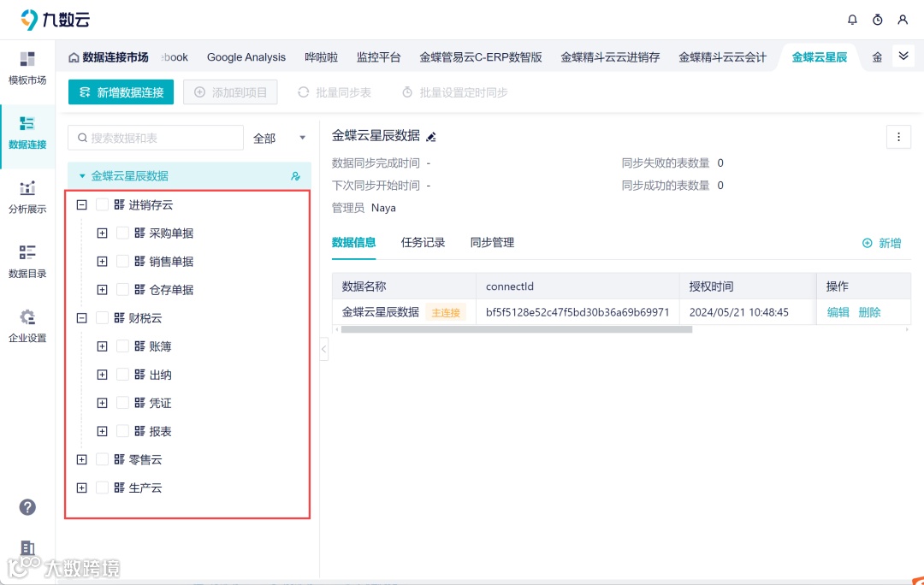Click inside the 搜索数据和表 search box
This screenshot has width=924, height=585.
tap(154, 137)
